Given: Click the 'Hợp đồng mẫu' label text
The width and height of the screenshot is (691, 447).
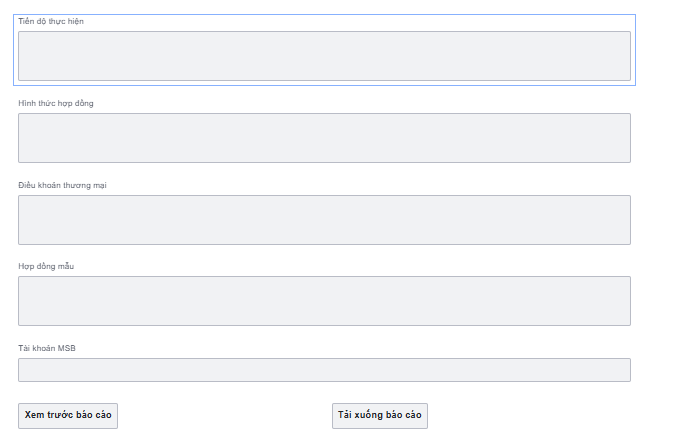Looking at the screenshot, I should click(x=46, y=266).
